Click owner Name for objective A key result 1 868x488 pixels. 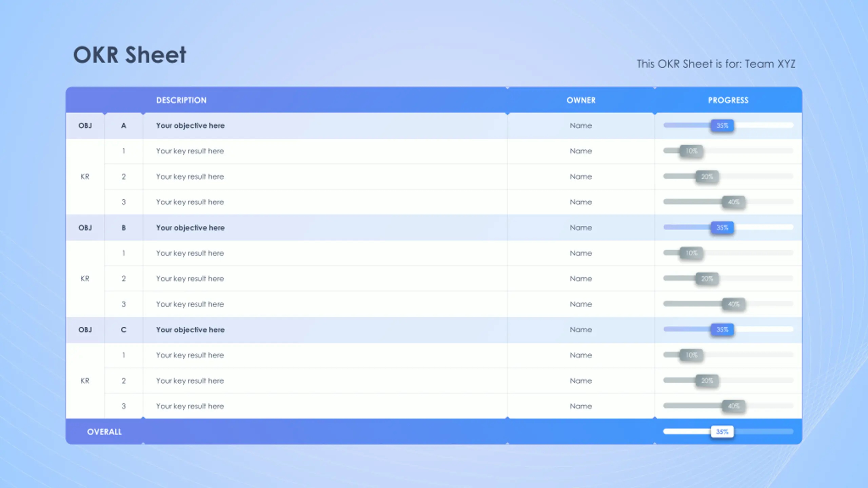click(x=581, y=151)
